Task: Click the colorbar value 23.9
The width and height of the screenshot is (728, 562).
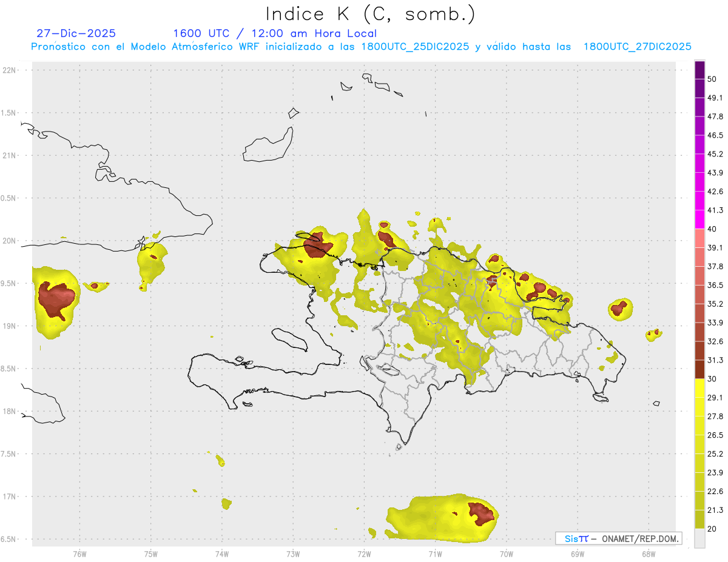Action: click(x=715, y=473)
